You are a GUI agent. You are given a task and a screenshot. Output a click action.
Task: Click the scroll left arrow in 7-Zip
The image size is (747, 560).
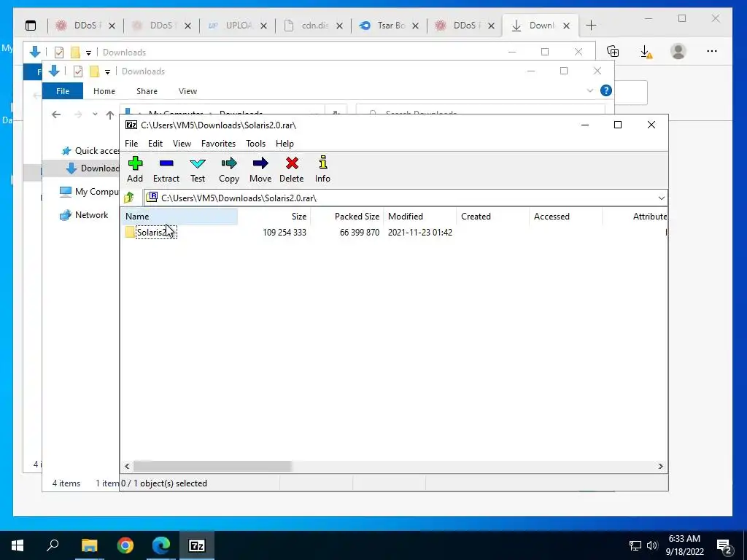point(127,466)
